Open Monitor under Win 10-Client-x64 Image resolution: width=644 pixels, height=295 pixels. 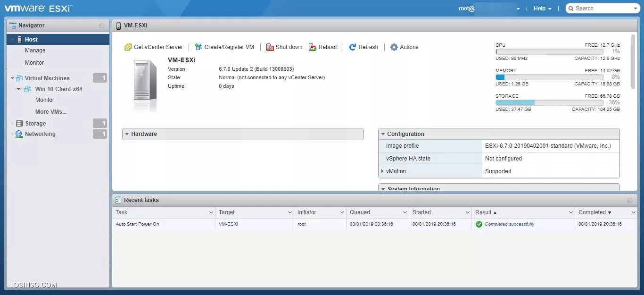coord(45,100)
